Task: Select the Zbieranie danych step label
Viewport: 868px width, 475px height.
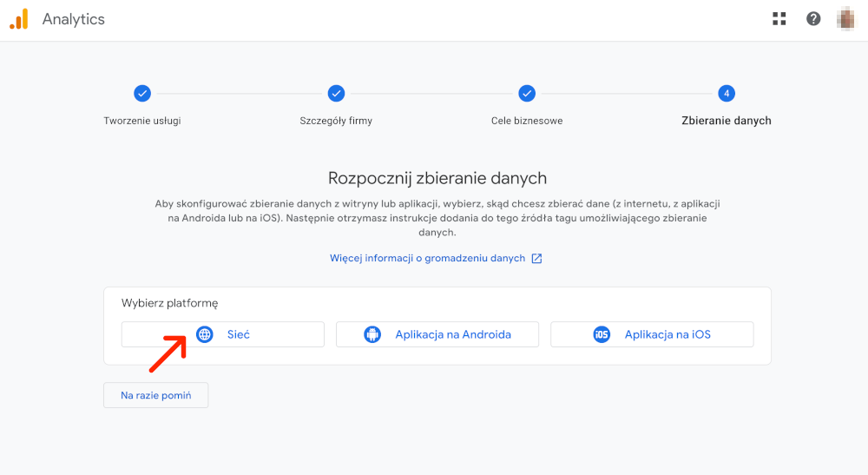Action: point(727,121)
